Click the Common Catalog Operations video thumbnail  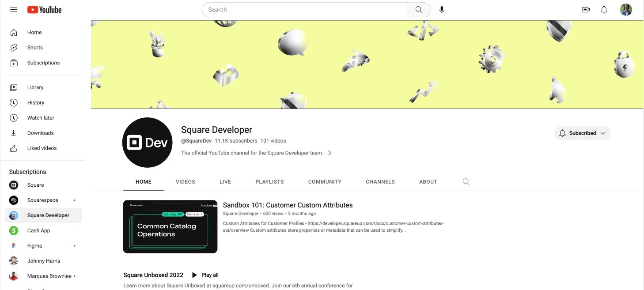click(x=170, y=226)
